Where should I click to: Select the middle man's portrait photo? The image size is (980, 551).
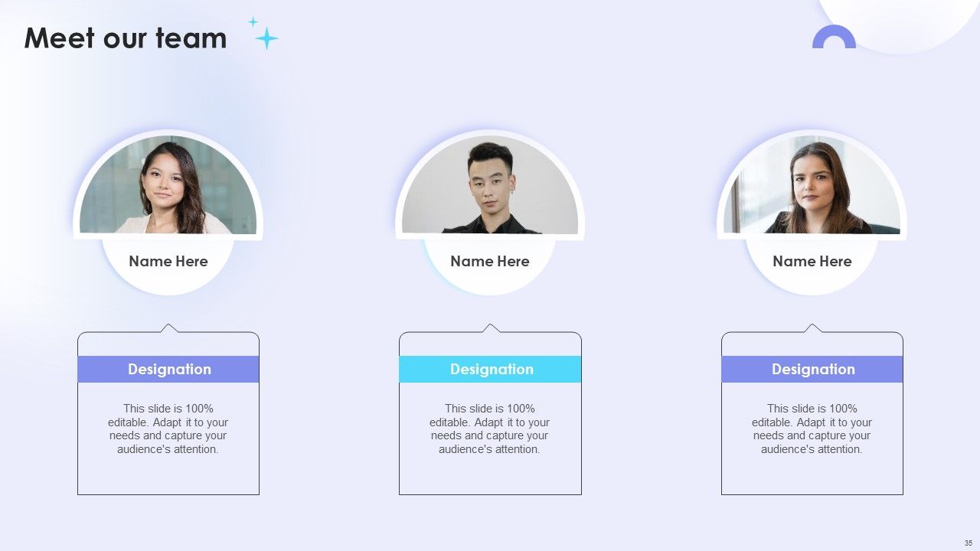tap(490, 185)
